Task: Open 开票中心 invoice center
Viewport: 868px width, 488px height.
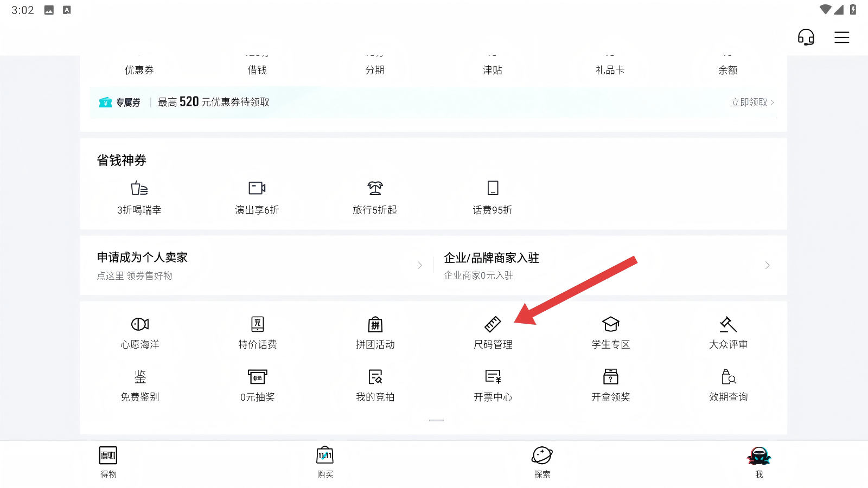Action: click(493, 384)
